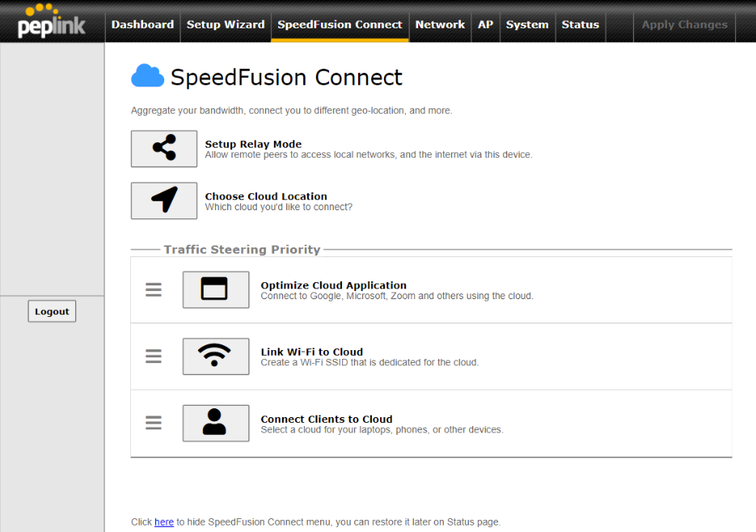Screen dimensions: 756x532
Task: Click the Connect Clients to Cloud person icon
Action: point(216,423)
